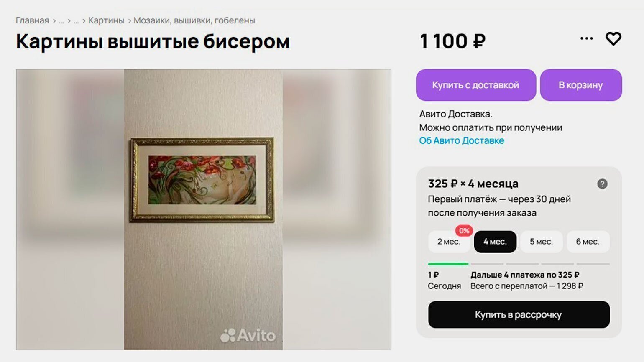Select the 4 мес. installment term
This screenshot has height=362, width=644.
click(495, 242)
